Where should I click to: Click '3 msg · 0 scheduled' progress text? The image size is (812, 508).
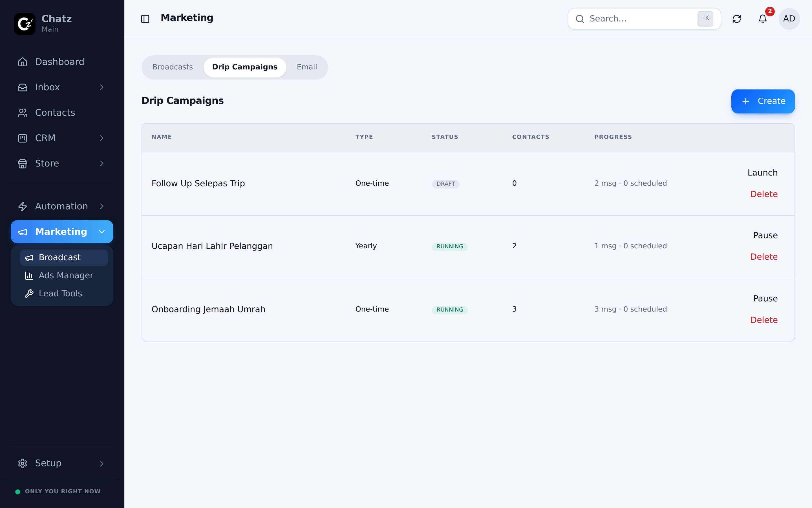tap(630, 309)
